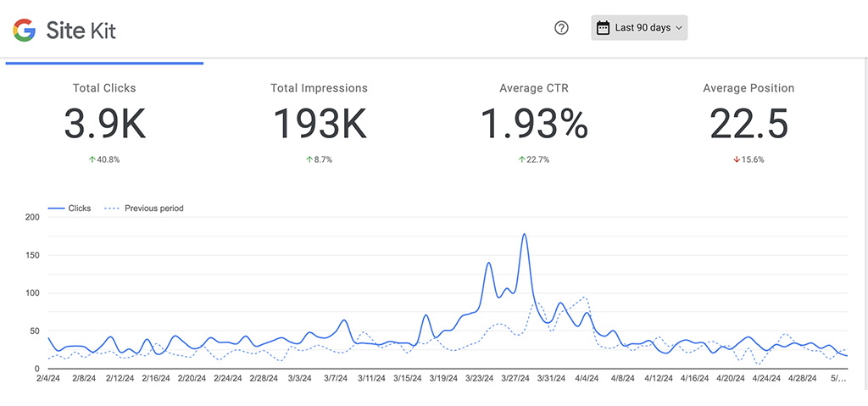Switch to the Average Position tab
This screenshot has height=406, width=868.
click(x=748, y=114)
